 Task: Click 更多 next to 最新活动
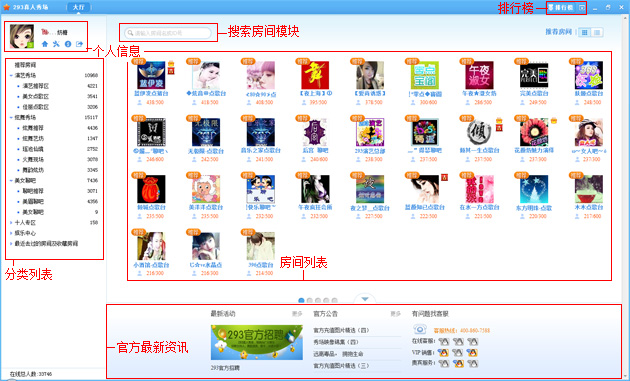pos(297,313)
